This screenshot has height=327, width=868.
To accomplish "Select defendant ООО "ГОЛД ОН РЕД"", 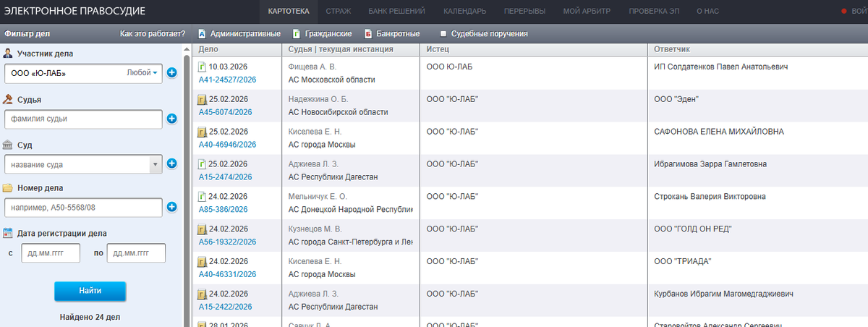I will pyautogui.click(x=693, y=229).
